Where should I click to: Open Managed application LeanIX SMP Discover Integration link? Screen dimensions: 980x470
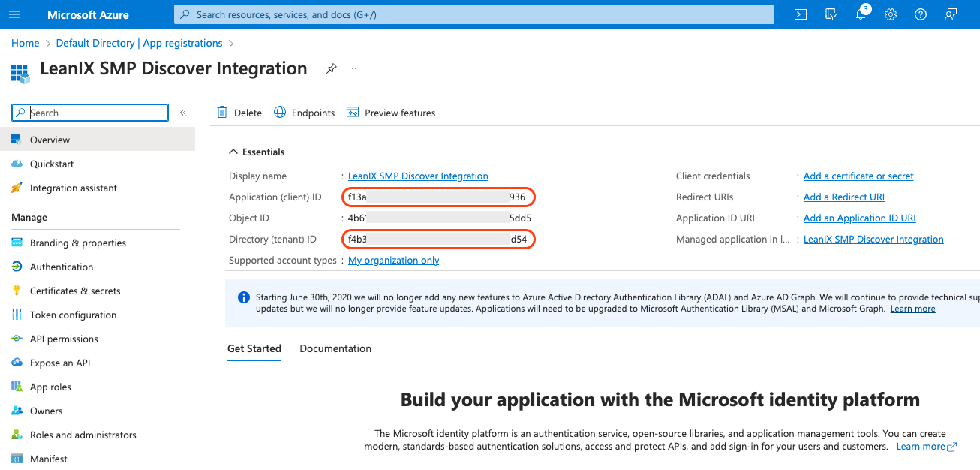click(x=873, y=240)
